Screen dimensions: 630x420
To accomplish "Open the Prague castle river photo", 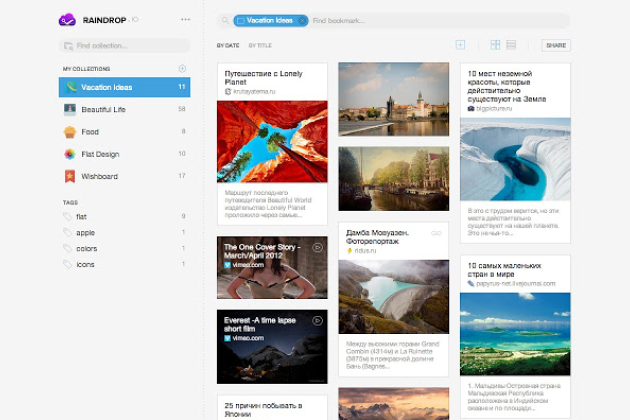I will (393, 99).
